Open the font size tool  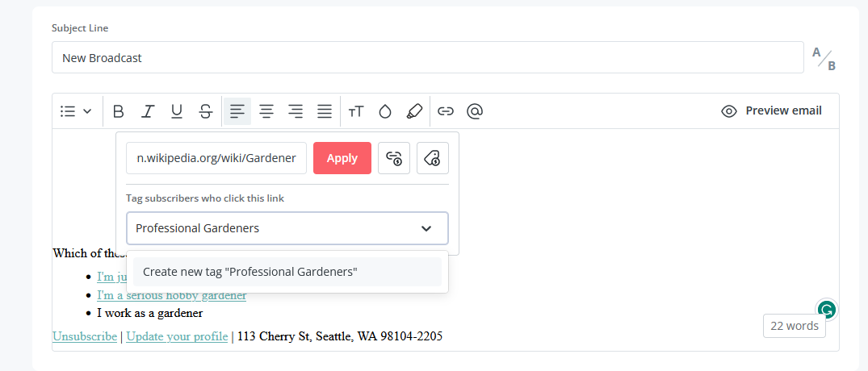tap(355, 111)
